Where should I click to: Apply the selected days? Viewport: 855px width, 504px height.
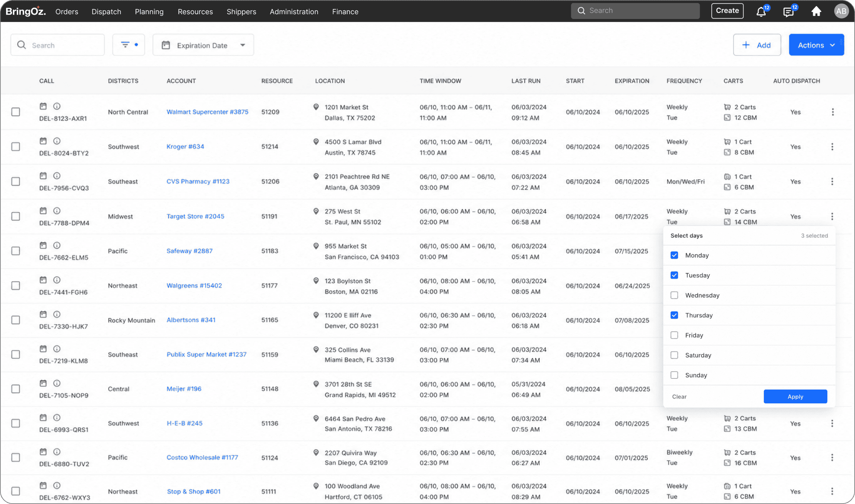click(795, 396)
